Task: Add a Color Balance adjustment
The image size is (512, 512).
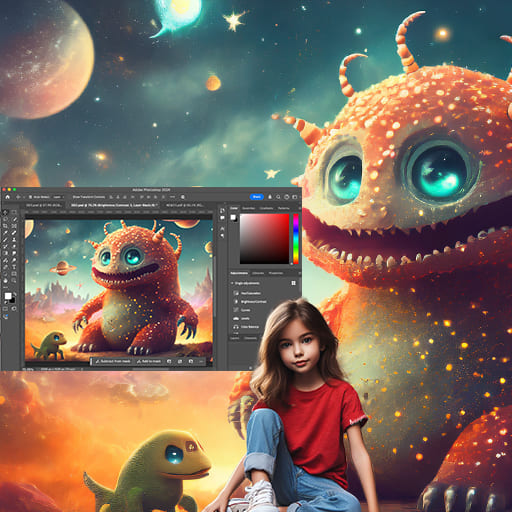Action: click(246, 327)
